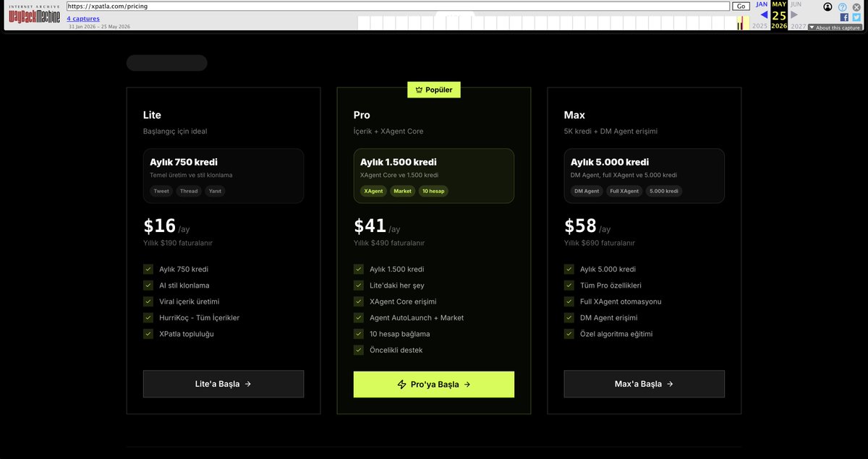This screenshot has height=459, width=868.
Task: Click checkmark beside Öncelikli destek
Action: point(359,350)
